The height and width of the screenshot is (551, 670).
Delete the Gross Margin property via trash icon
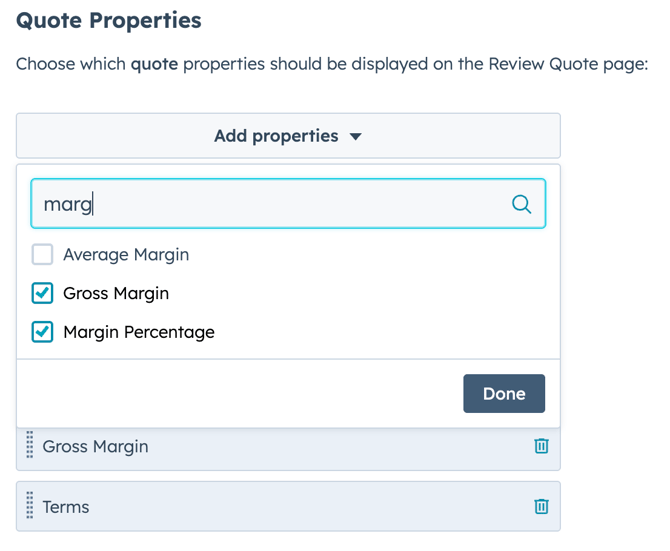[x=541, y=446]
